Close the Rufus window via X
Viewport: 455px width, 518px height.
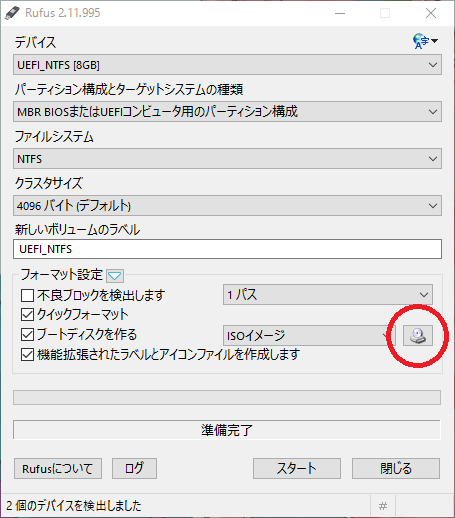431,13
